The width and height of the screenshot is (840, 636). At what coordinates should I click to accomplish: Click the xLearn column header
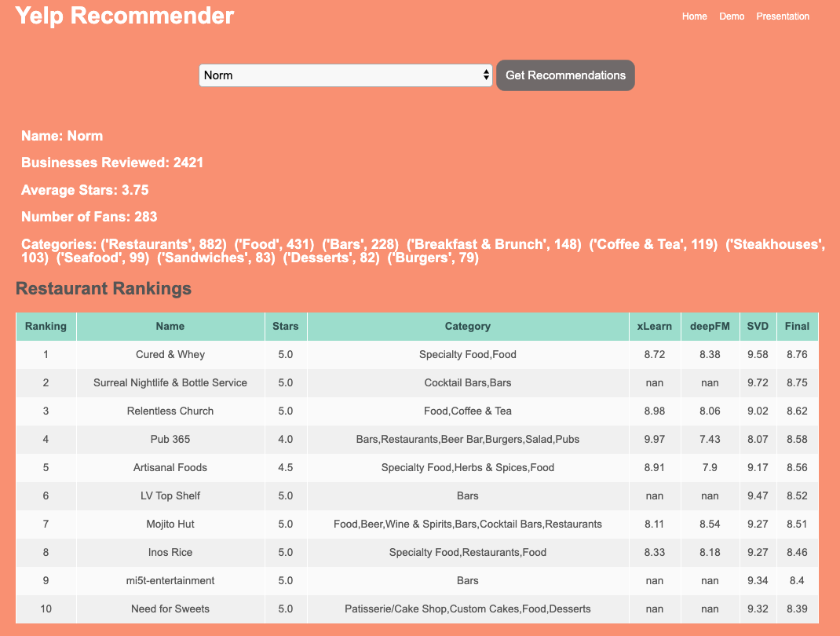point(654,326)
